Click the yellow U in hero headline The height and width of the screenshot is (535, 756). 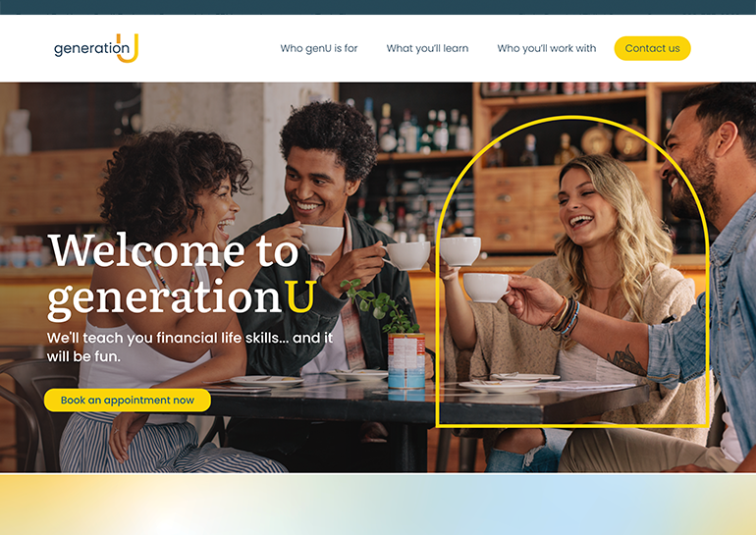click(x=300, y=295)
